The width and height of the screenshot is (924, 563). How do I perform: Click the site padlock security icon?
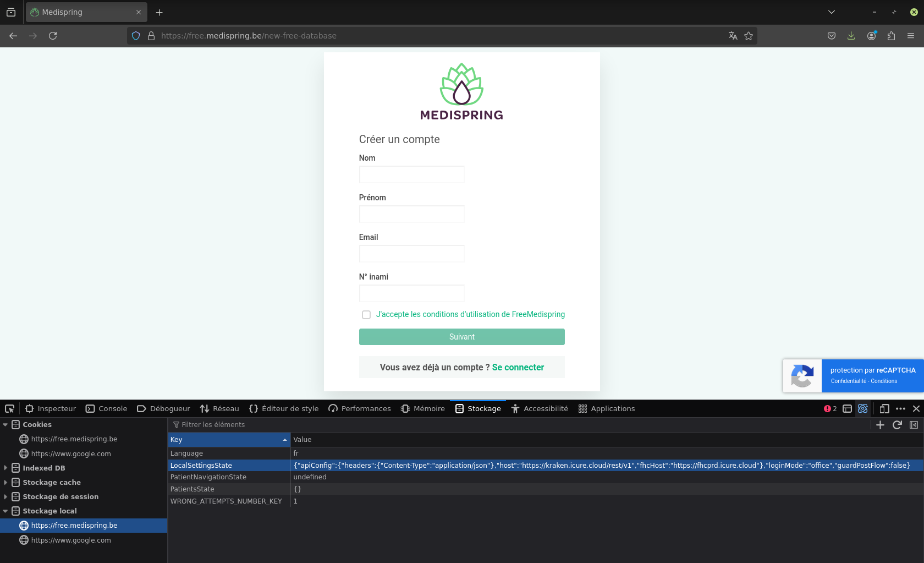coord(151,36)
